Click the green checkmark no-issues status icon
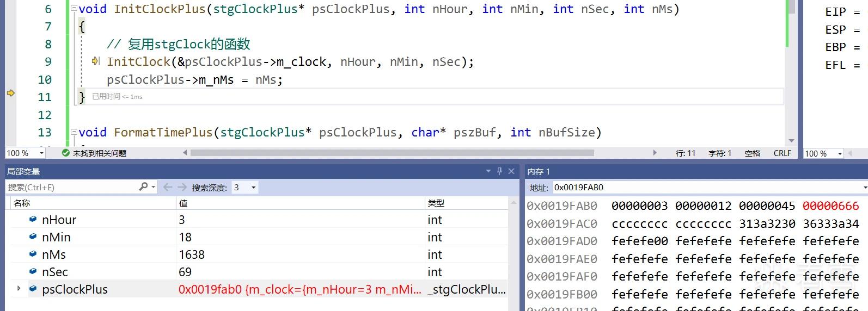 tap(66, 153)
